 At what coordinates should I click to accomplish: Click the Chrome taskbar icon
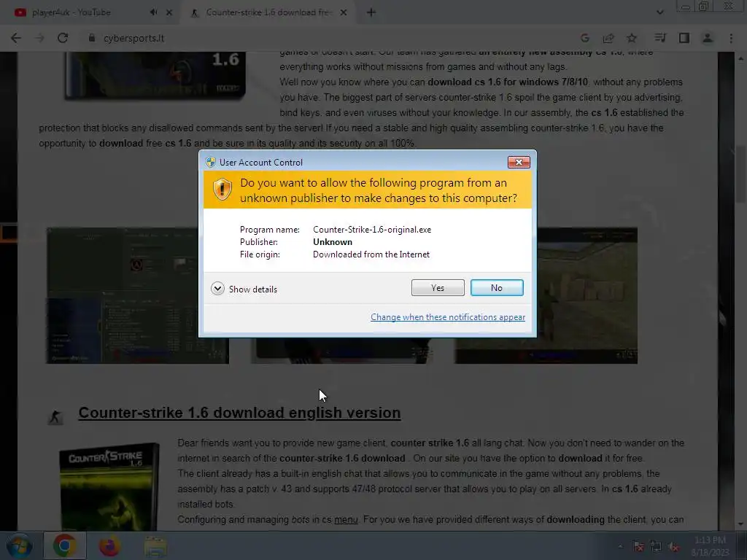(65, 545)
